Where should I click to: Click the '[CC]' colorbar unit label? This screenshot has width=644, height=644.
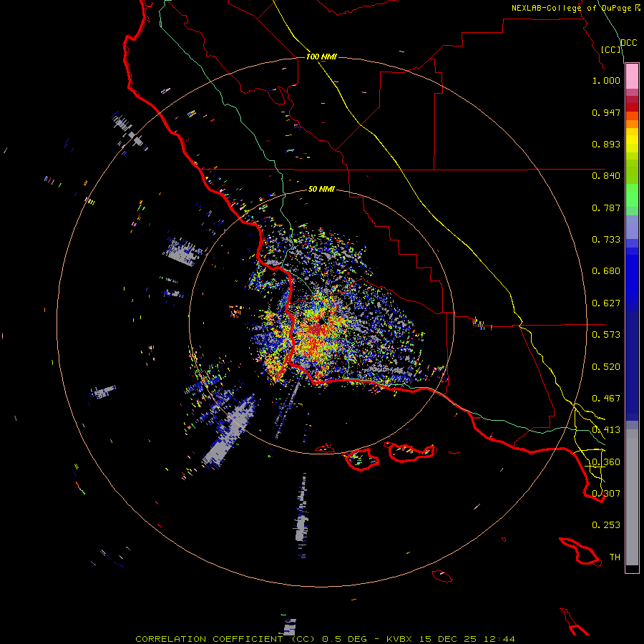pyautogui.click(x=611, y=49)
